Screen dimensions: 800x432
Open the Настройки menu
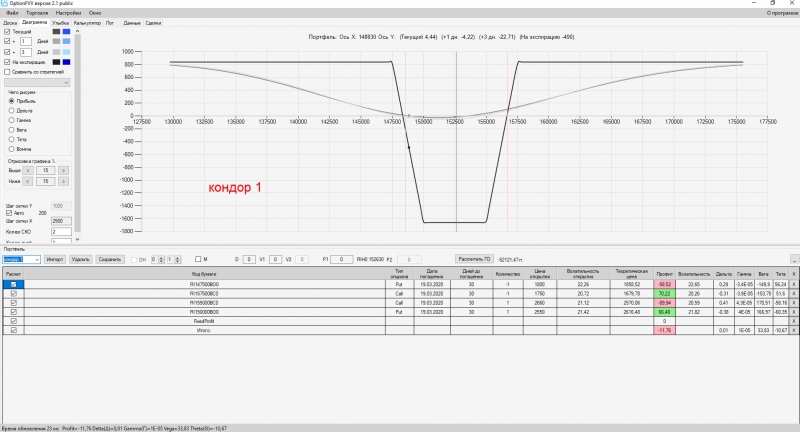[68, 13]
